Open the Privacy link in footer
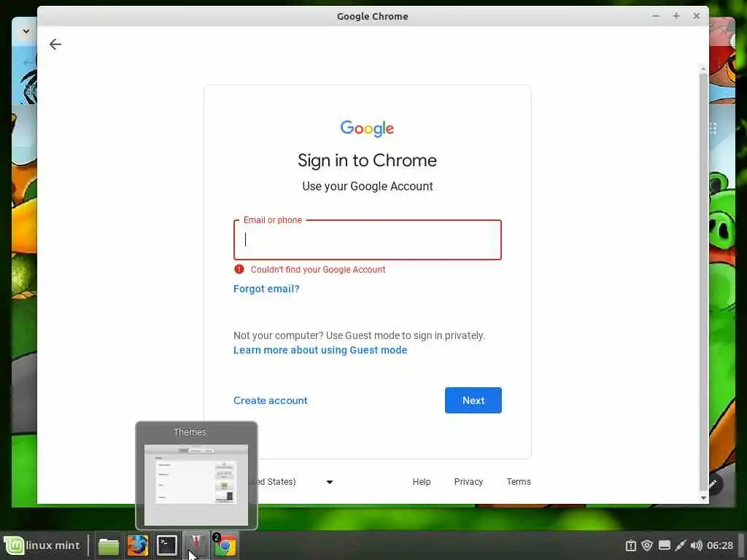 (x=468, y=482)
